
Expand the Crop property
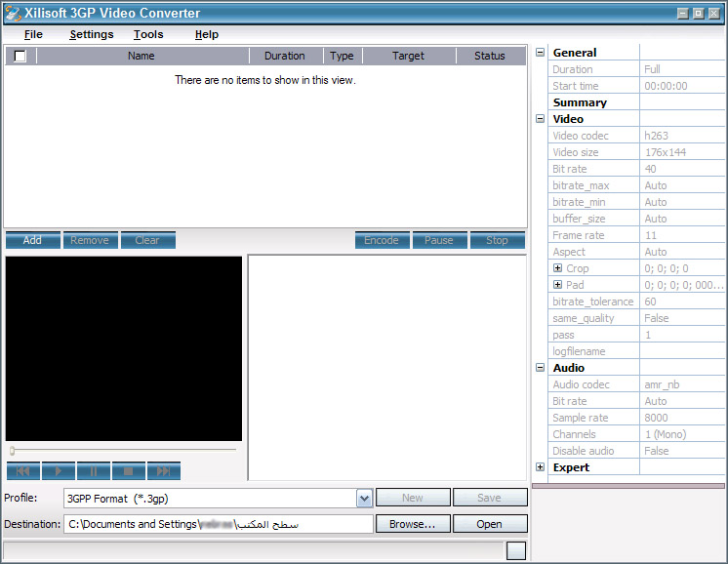557,267
